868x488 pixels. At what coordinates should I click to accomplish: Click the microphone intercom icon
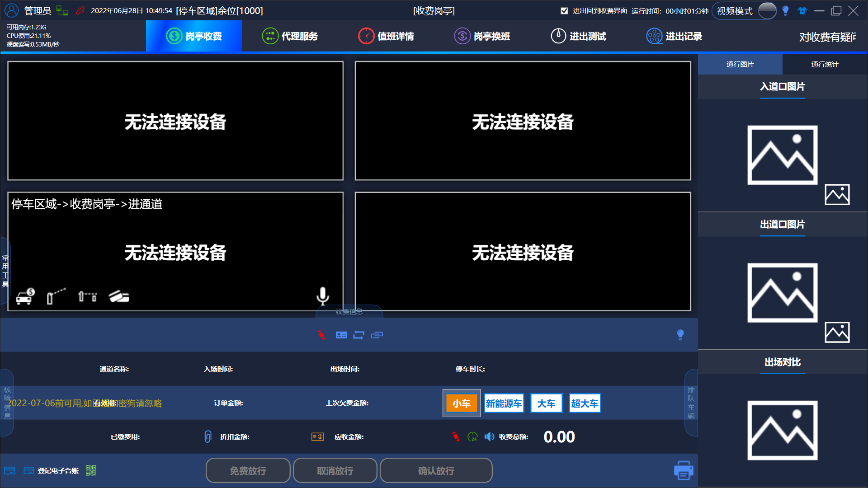[x=323, y=296]
